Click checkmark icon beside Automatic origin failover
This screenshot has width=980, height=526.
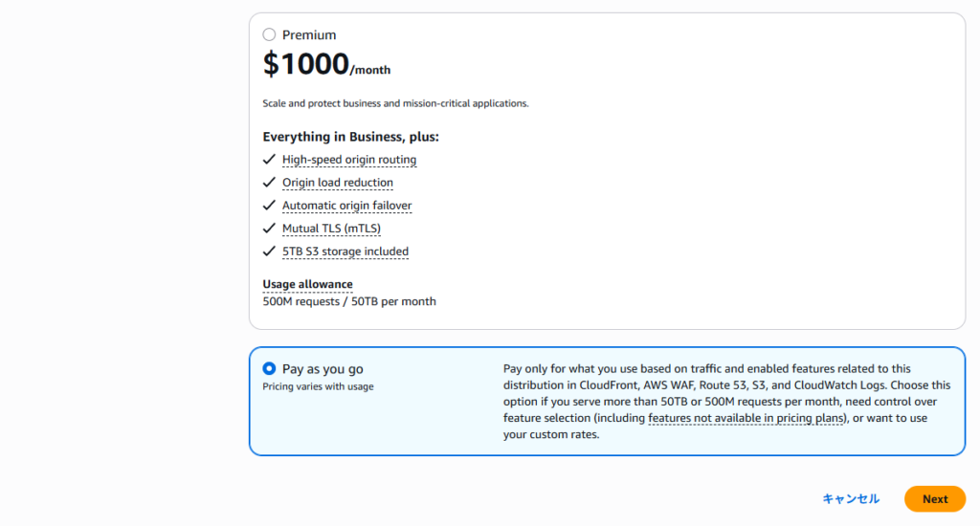tap(269, 206)
